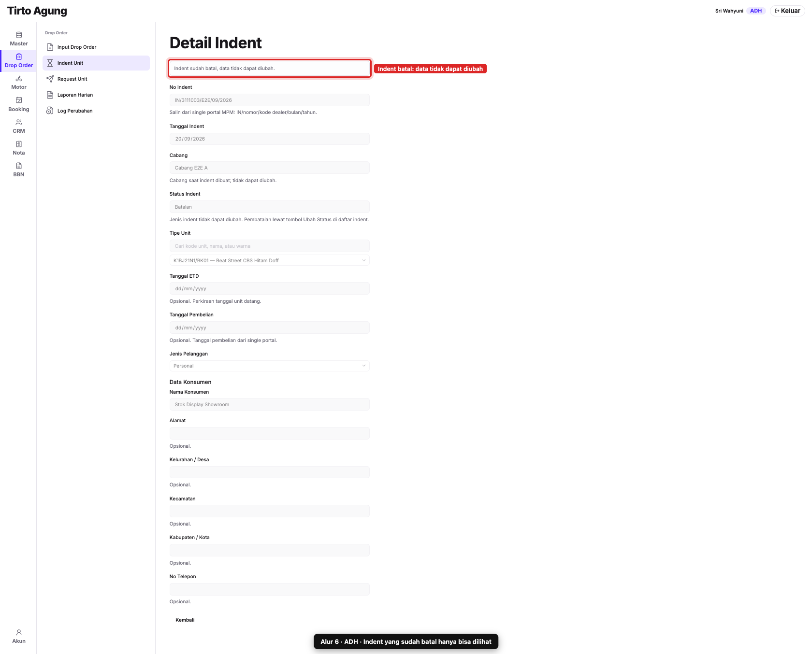This screenshot has width=812, height=654.
Task: Click the Keluar logout button
Action: tap(787, 11)
